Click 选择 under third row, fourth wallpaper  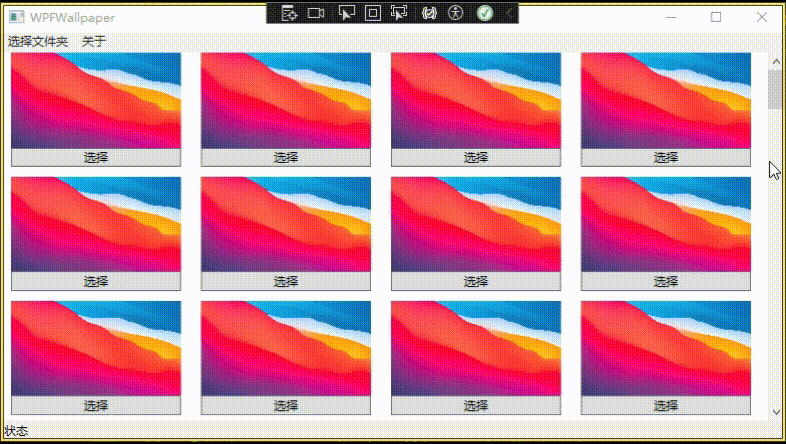point(666,405)
